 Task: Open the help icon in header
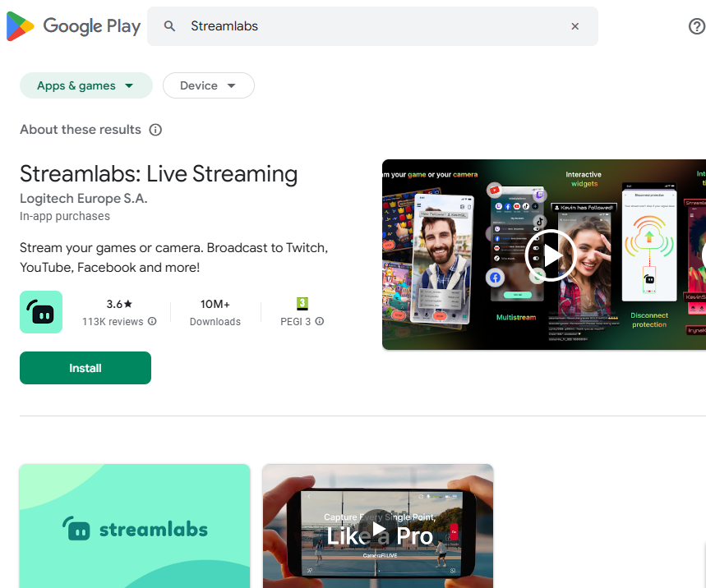click(x=696, y=26)
